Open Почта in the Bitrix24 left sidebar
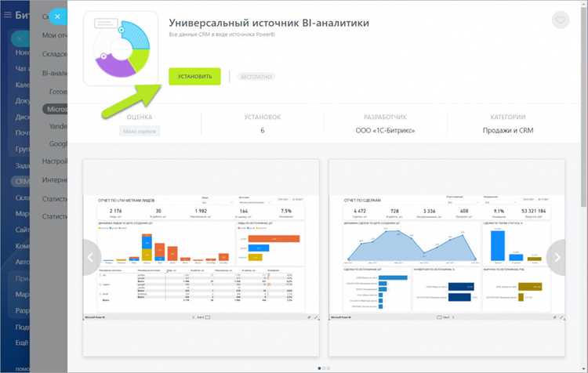 click(x=22, y=132)
